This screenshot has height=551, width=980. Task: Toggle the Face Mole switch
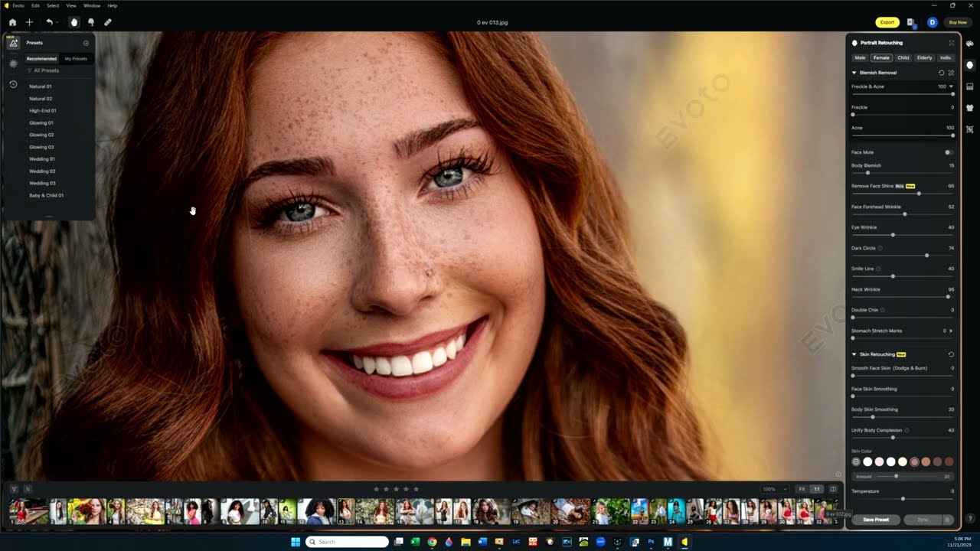tap(949, 152)
